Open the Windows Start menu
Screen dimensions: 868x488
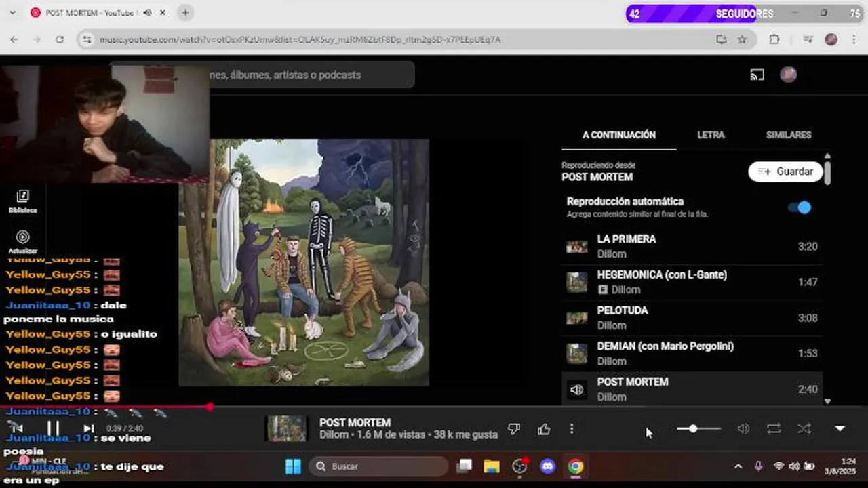[293, 466]
